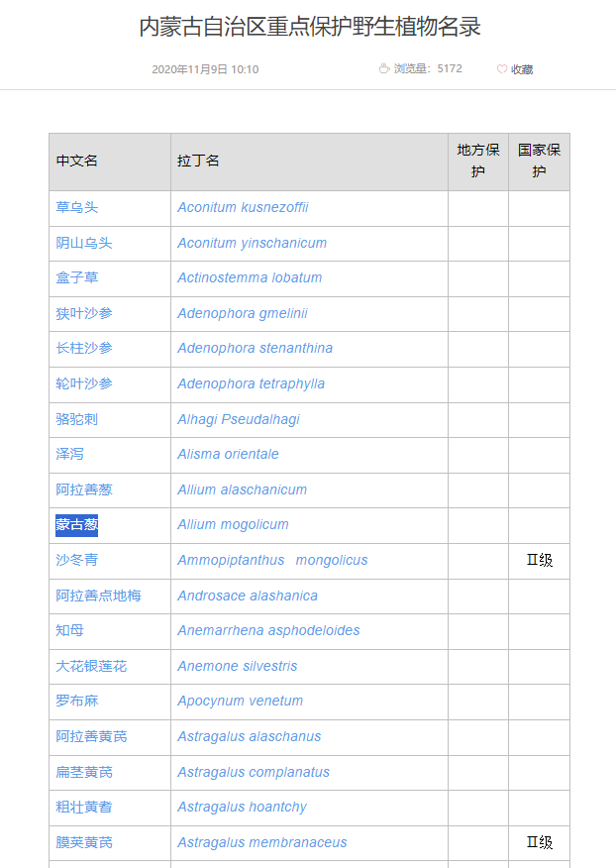Click the 地方保护 column header
Screen dimensions: 616x868
(x=478, y=161)
